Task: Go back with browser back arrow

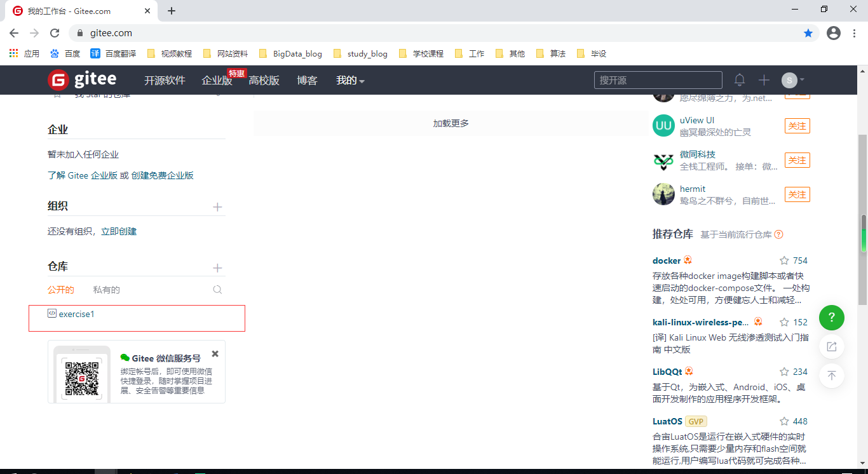Action: pyautogui.click(x=14, y=33)
